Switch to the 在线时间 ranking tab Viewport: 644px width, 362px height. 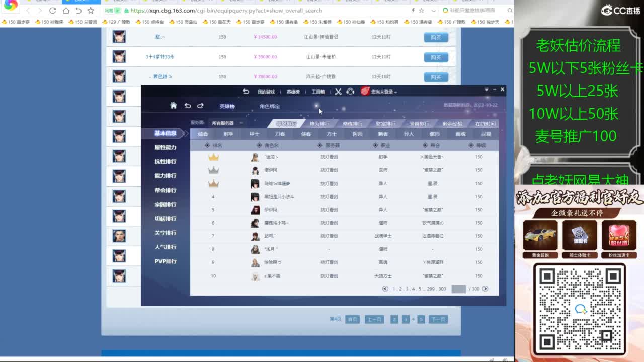point(485,124)
